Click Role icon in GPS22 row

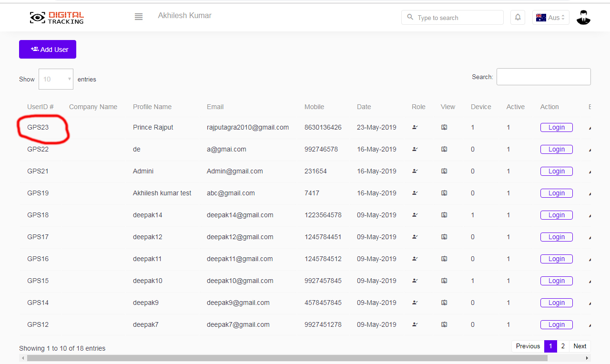point(415,149)
